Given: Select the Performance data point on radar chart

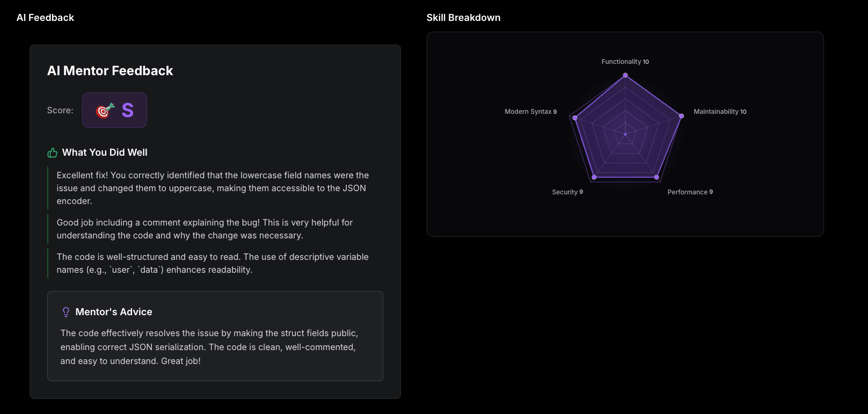Looking at the screenshot, I should pyautogui.click(x=657, y=177).
